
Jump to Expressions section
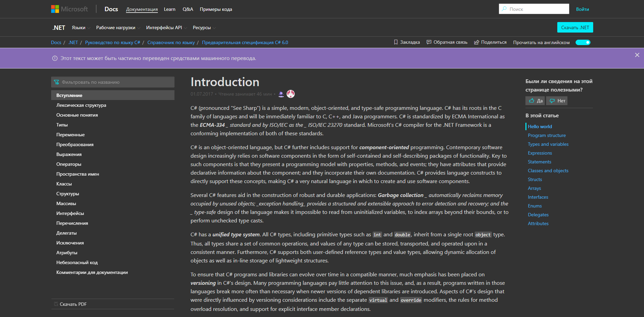pos(540,153)
